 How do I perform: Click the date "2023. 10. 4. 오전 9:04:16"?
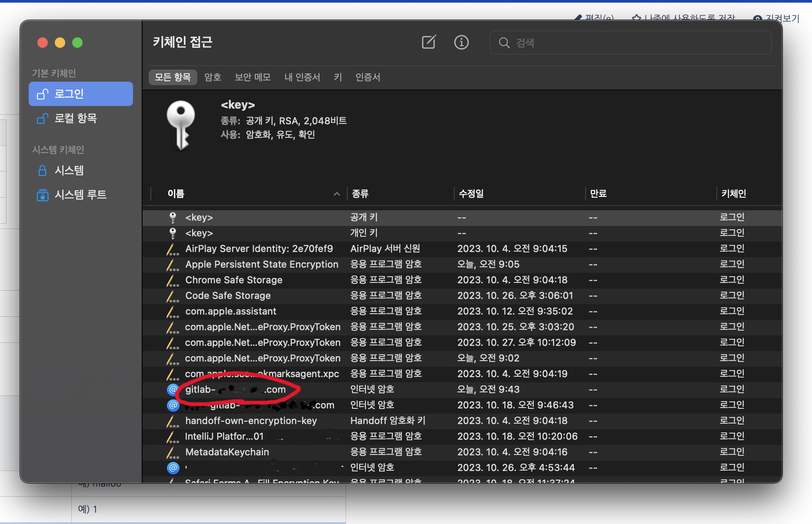pyautogui.click(x=512, y=452)
